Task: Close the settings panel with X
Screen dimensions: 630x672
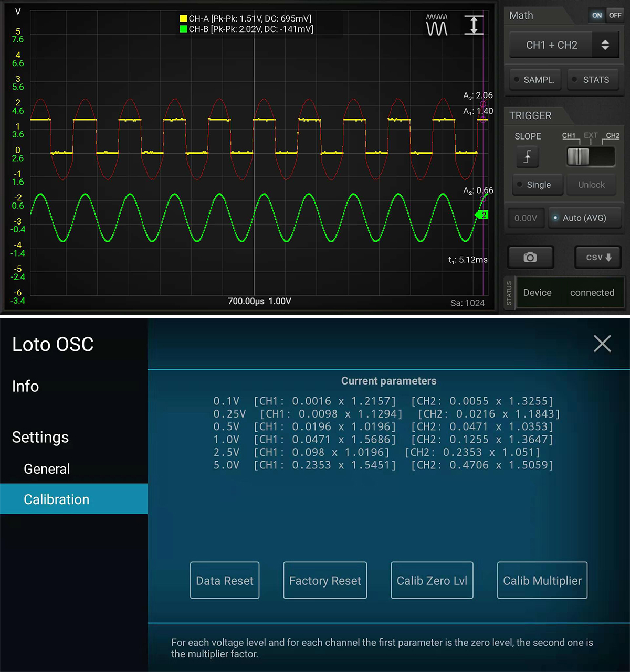Action: click(x=602, y=344)
